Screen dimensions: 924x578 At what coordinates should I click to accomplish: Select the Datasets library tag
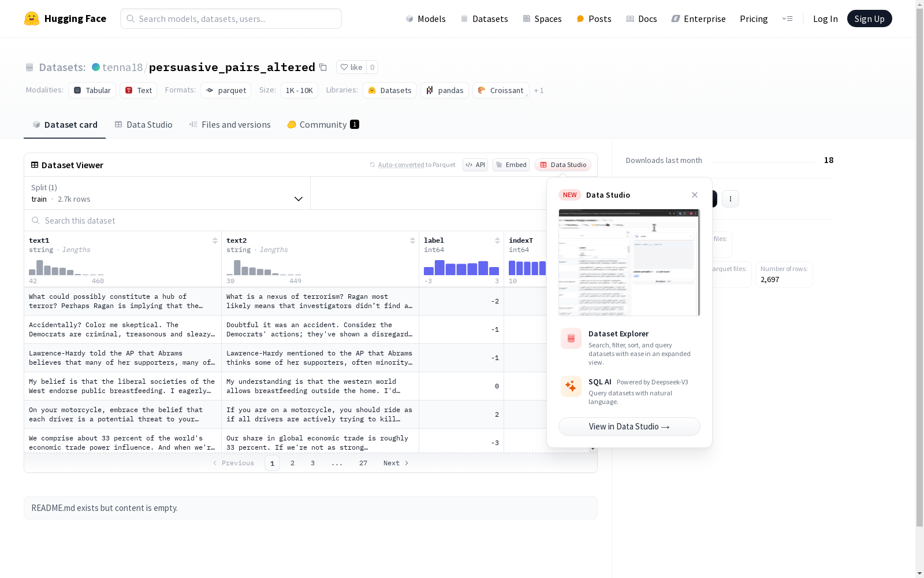pos(390,90)
